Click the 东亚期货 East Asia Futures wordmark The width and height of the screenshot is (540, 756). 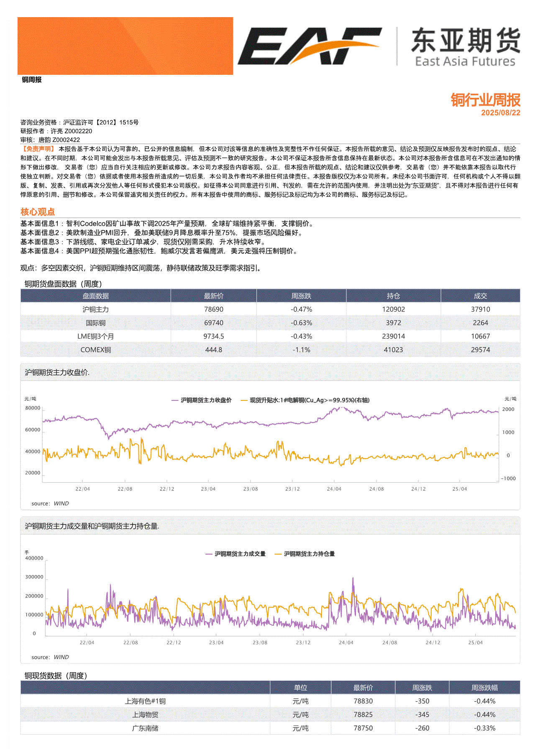tap(465, 47)
